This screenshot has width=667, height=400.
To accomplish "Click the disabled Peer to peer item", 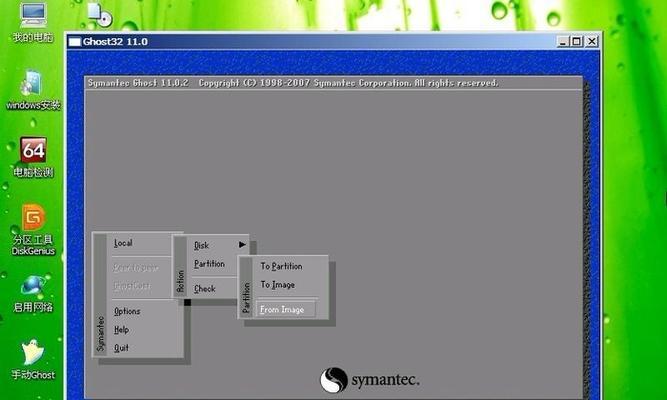I will point(136,268).
